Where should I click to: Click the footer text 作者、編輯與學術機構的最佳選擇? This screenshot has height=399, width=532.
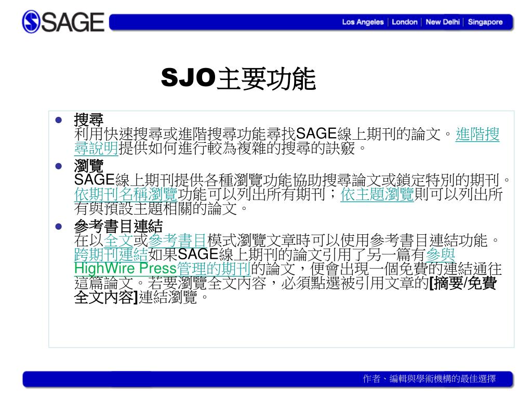click(429, 379)
